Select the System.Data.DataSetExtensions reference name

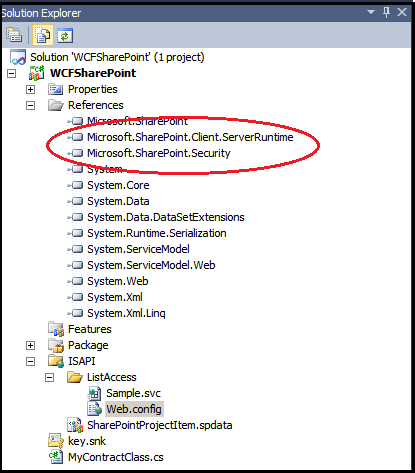point(166,217)
